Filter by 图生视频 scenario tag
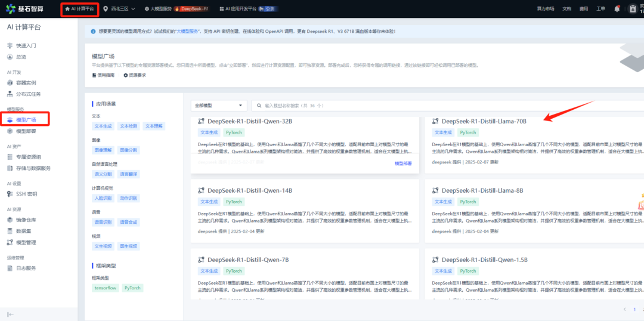The image size is (644, 321). click(x=129, y=246)
